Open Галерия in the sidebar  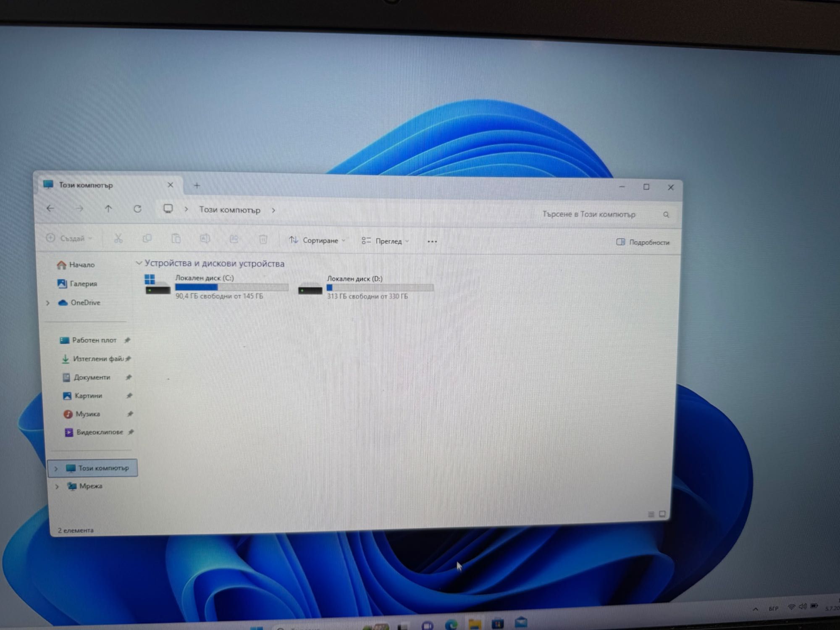(77, 283)
